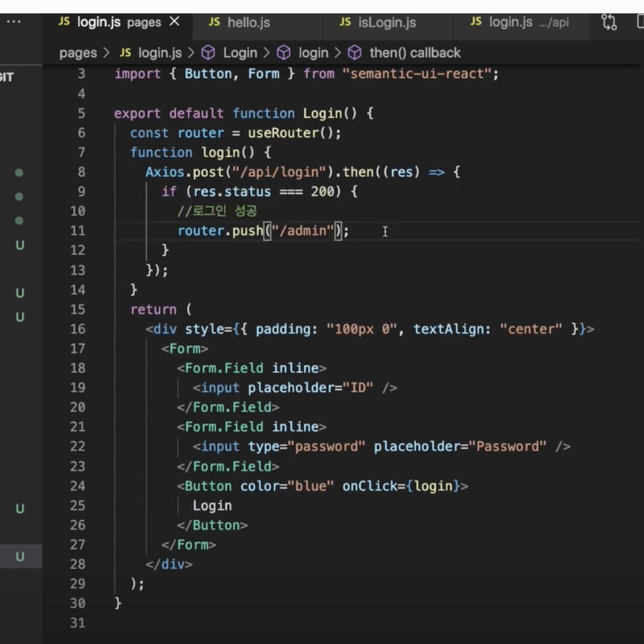This screenshot has height=644, width=644.
Task: Click the "semantic-ui-react" import string
Action: click(416, 74)
